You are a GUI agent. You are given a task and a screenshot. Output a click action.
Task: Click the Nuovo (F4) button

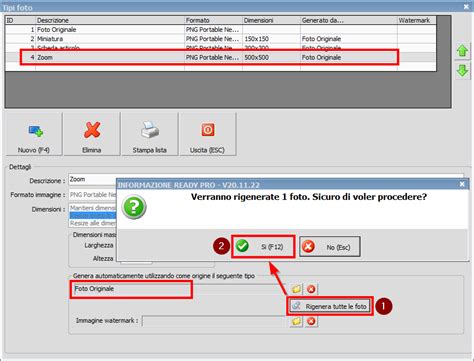coord(34,134)
